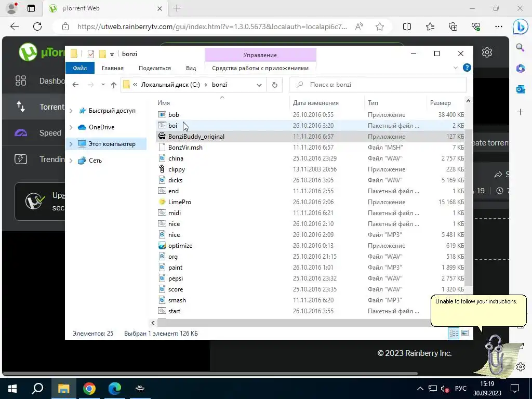Image resolution: width=532 pixels, height=399 pixels.
Task: Open Windows Start menu
Action: click(12, 389)
